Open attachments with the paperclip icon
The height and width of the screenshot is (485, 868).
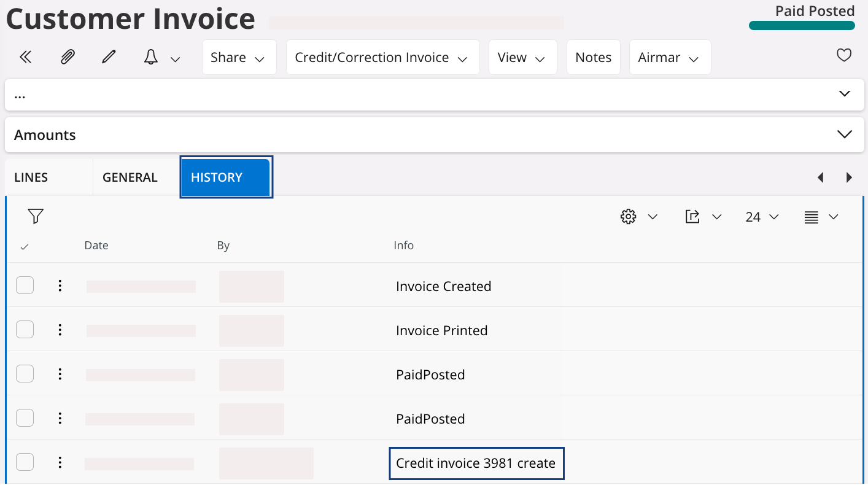[x=67, y=57]
